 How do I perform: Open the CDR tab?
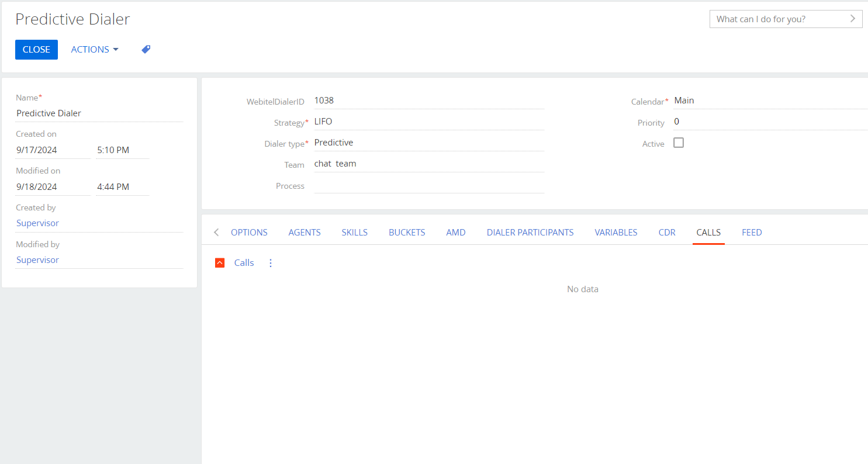pyautogui.click(x=667, y=233)
